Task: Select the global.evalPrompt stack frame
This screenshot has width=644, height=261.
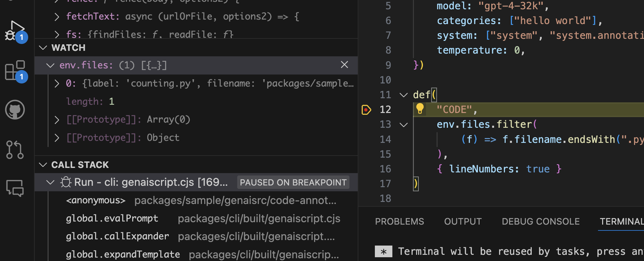Action: (x=112, y=218)
